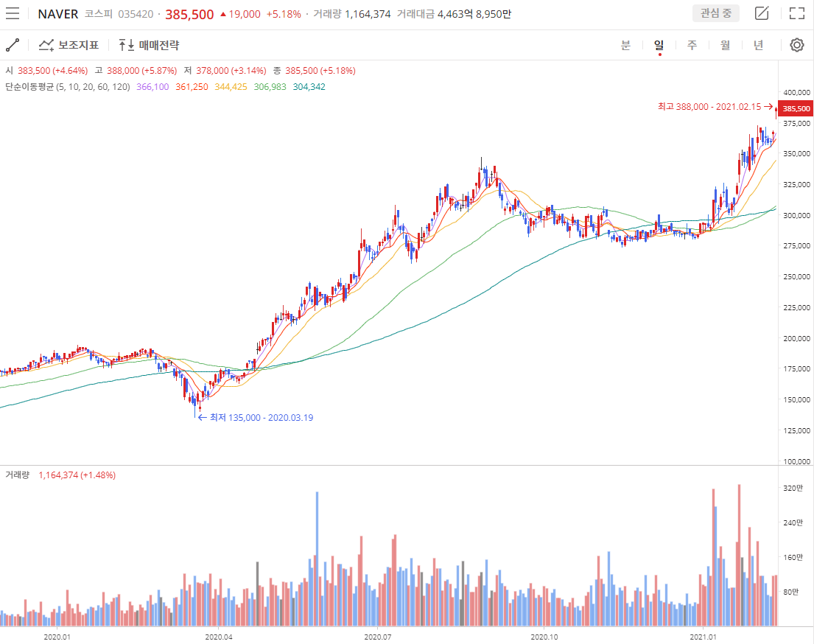
Task: Toggle the 관심 중 watchlist button
Action: pos(716,13)
